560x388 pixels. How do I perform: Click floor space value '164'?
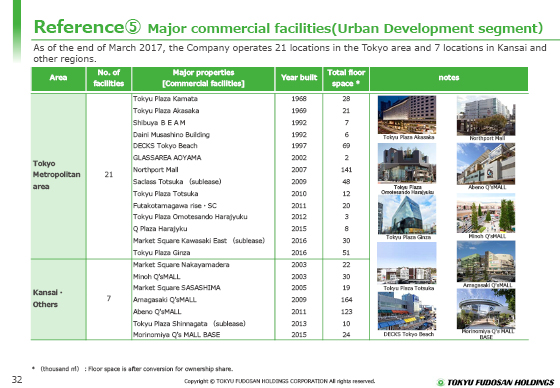click(346, 300)
